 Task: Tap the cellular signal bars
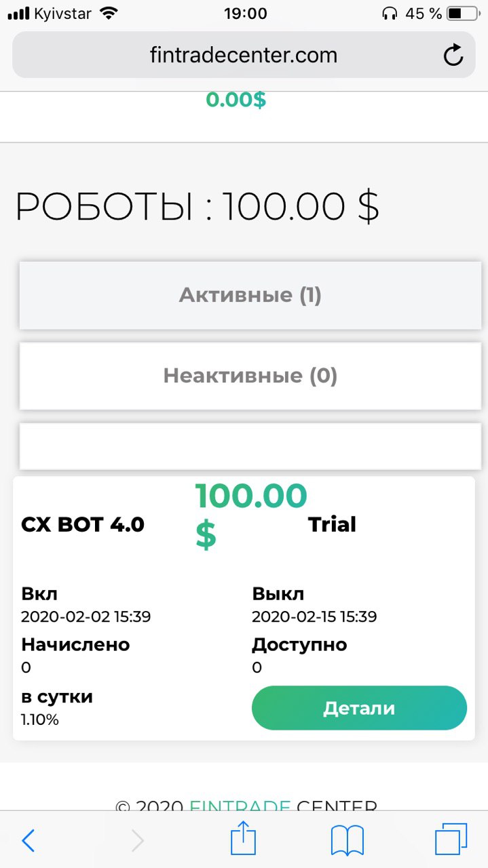pyautogui.click(x=18, y=13)
